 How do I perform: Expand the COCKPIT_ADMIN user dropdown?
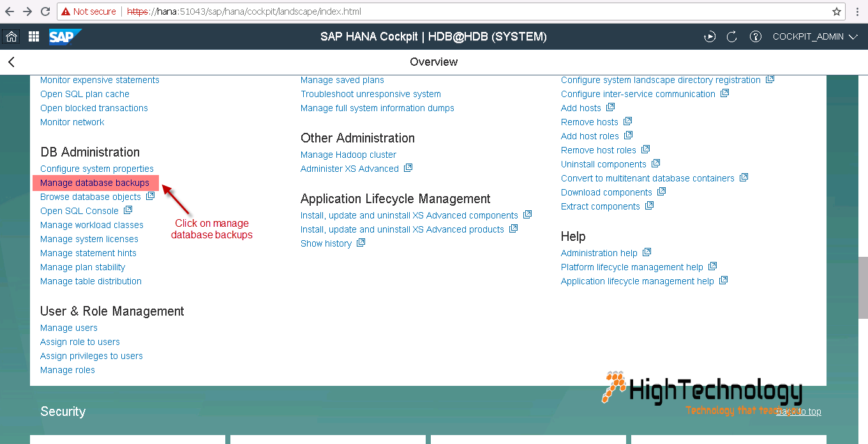coord(815,37)
